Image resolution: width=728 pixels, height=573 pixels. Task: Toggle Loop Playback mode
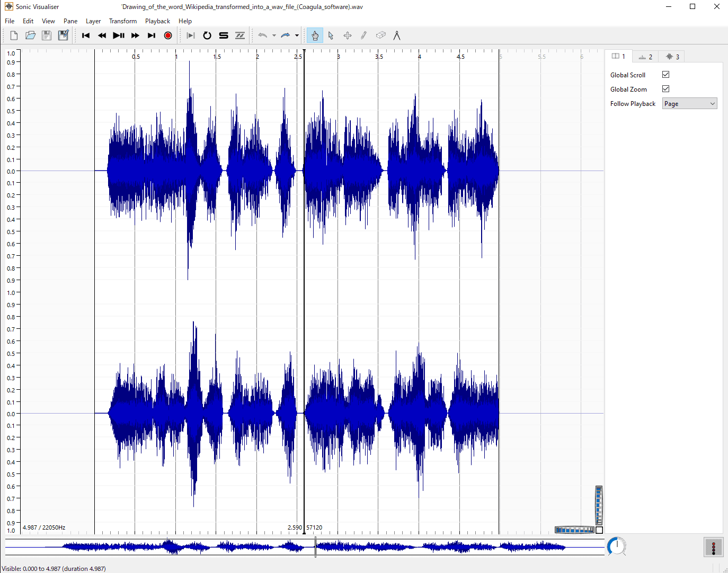(207, 35)
